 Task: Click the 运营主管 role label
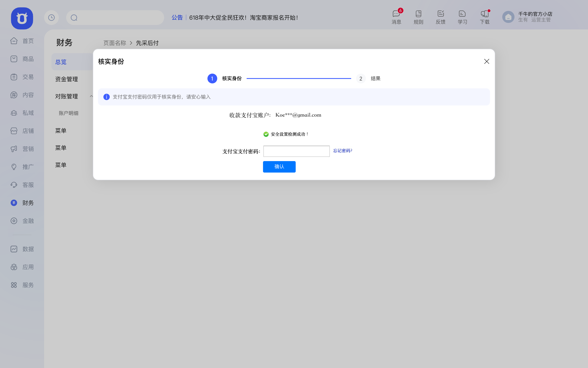(x=541, y=20)
